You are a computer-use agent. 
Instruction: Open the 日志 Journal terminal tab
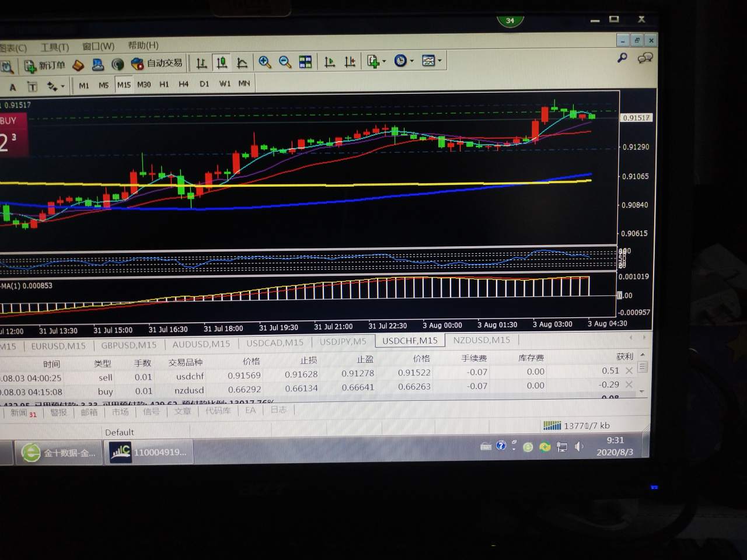click(x=279, y=409)
